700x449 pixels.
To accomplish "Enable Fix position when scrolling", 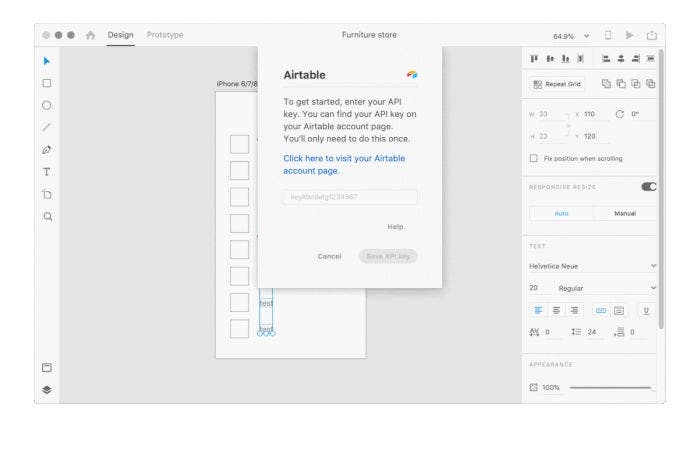I will click(x=533, y=158).
